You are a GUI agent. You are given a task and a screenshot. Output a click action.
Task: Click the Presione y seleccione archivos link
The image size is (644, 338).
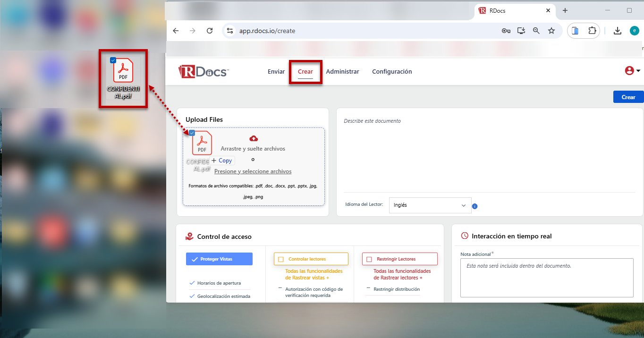point(253,171)
